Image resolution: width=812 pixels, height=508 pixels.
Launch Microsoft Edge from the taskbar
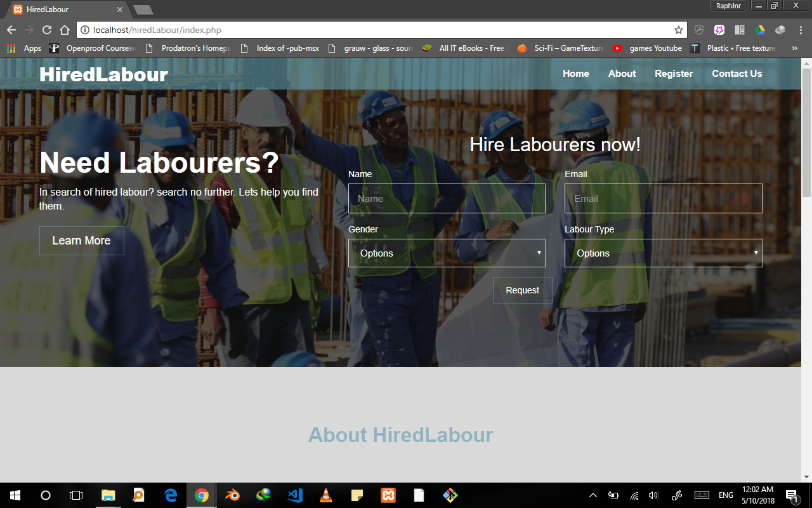click(171, 495)
